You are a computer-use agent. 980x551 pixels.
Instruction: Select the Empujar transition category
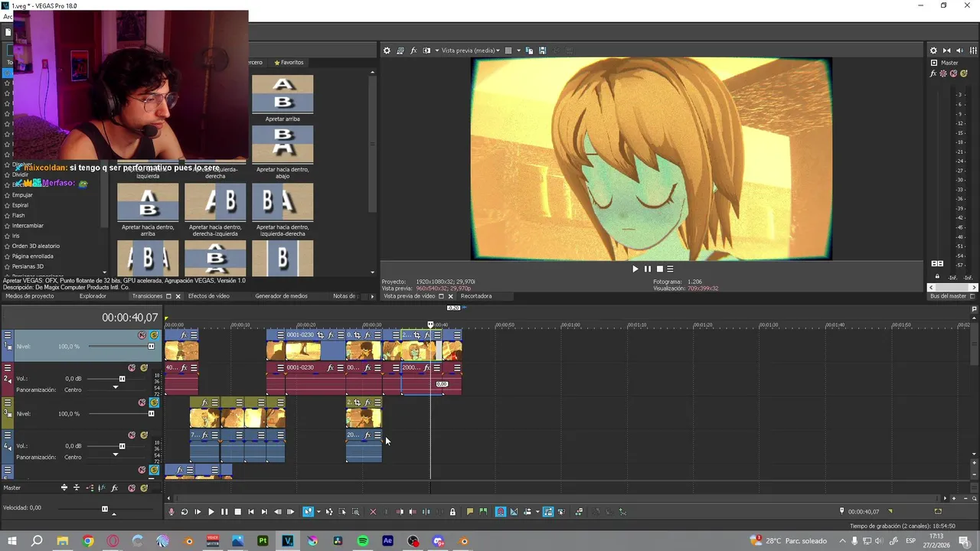[22, 195]
